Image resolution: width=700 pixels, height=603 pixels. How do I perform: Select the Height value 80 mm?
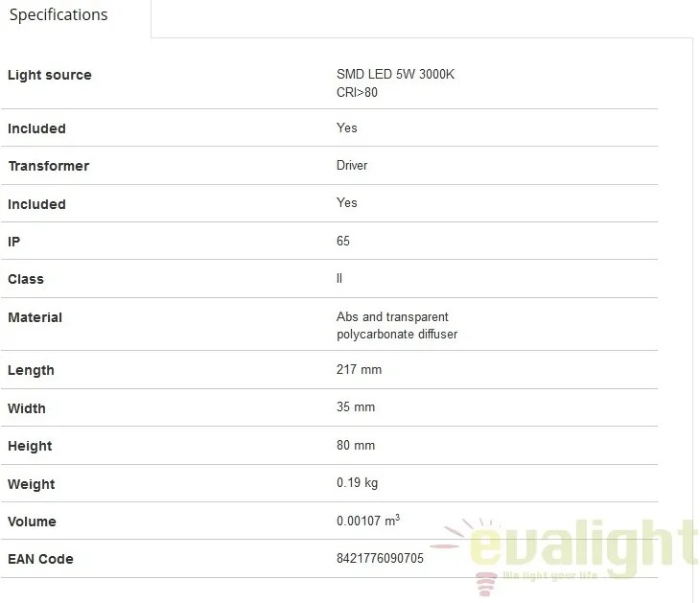click(356, 445)
